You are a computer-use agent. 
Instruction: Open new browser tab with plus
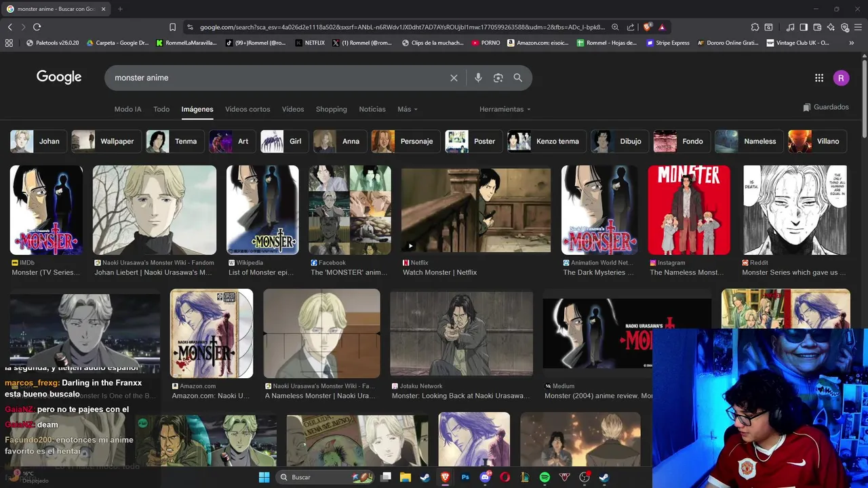pyautogui.click(x=120, y=9)
